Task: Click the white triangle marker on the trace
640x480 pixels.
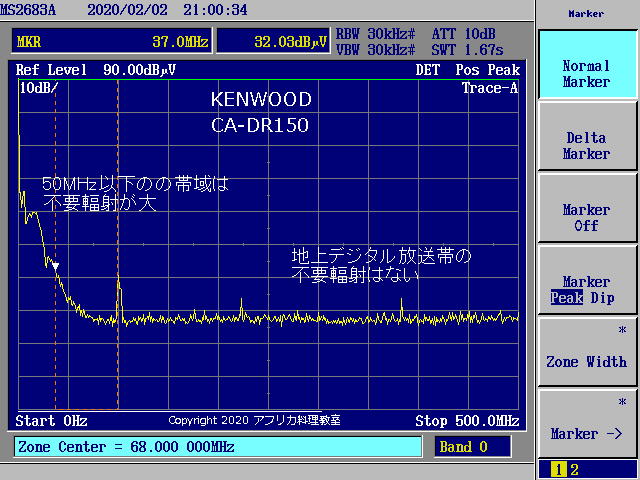Action: [x=56, y=266]
